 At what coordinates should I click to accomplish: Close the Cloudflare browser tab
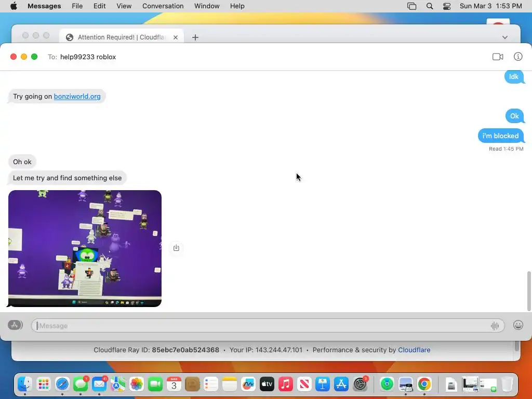point(176,37)
